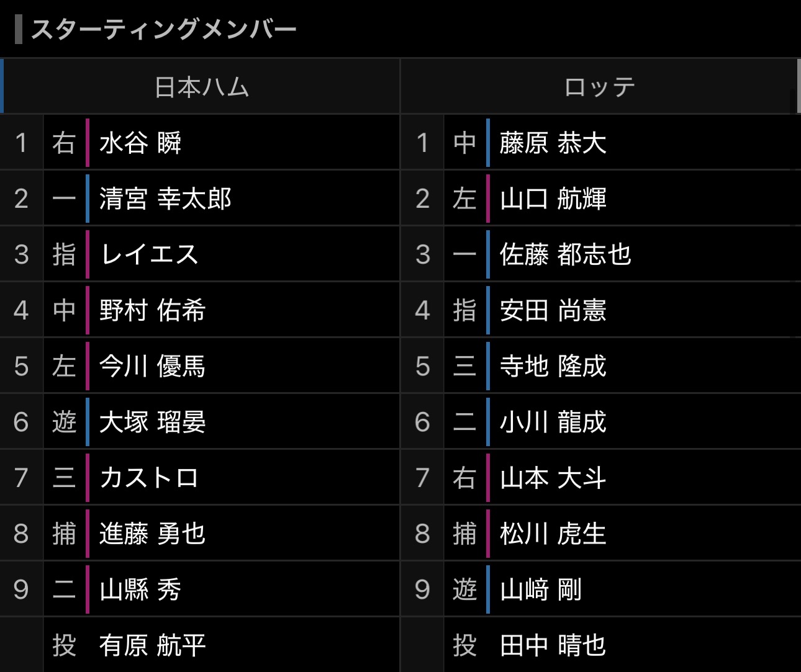Open player 水谷 瞬 profile

(x=140, y=143)
